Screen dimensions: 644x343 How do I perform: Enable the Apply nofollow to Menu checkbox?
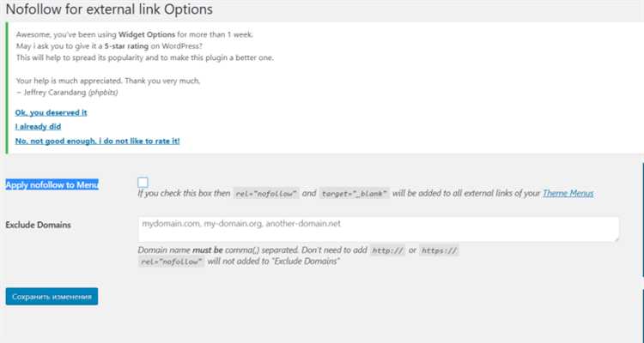(143, 182)
